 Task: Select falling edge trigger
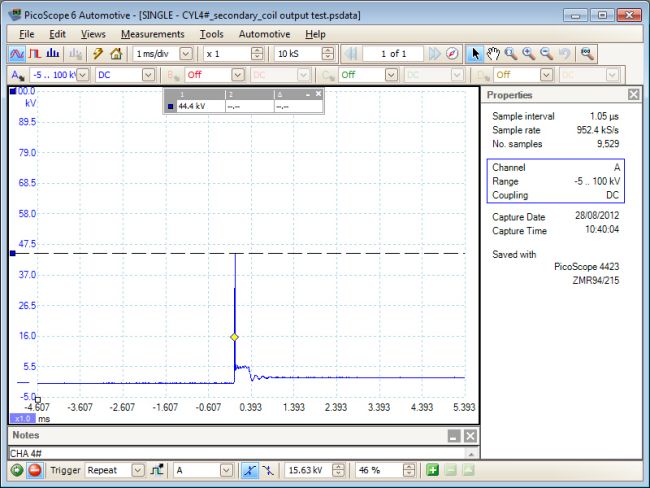(268, 470)
